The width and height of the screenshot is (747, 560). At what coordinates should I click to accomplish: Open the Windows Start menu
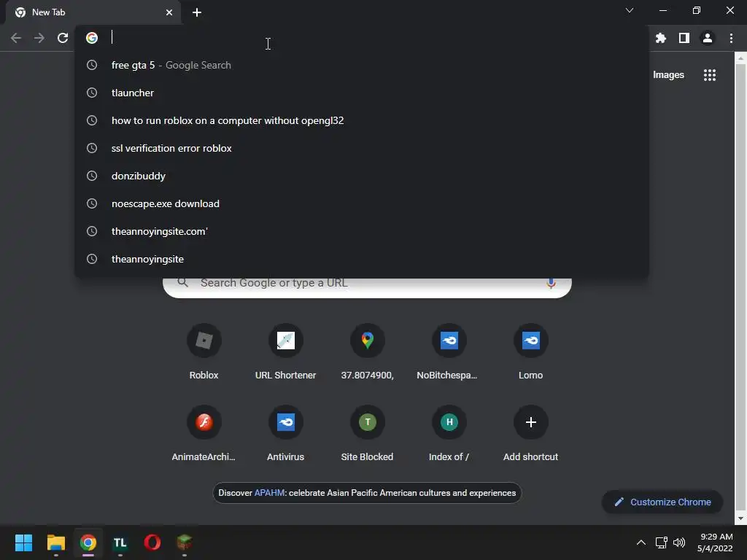coord(23,542)
